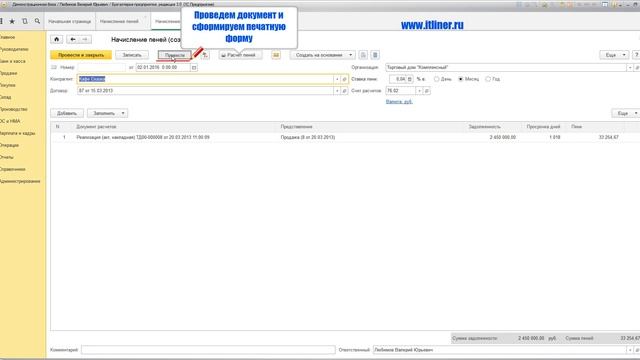Open Продажи section in sidebar
The image size is (640, 360).
[x=9, y=73]
